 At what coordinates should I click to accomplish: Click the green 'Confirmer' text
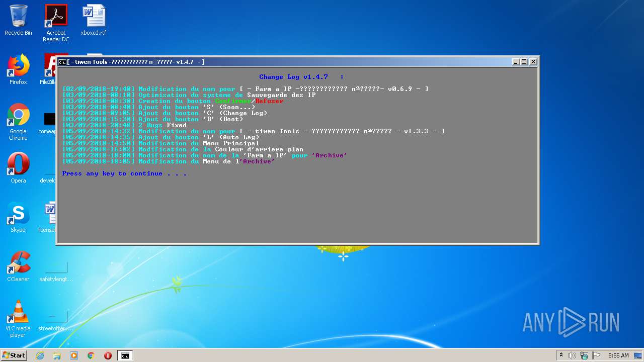[233, 101]
